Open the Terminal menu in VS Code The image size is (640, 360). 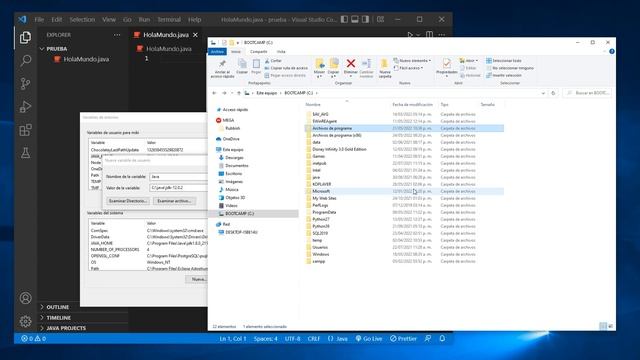coord(169,19)
